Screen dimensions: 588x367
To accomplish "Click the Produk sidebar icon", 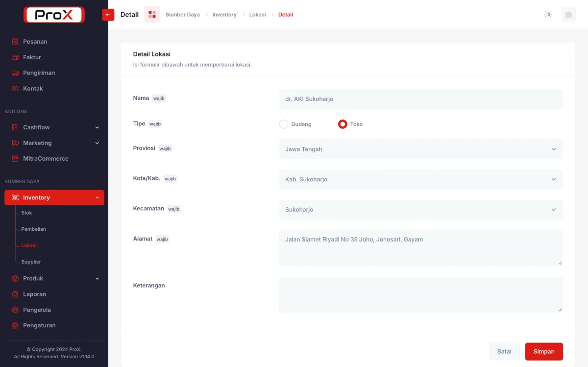I will click(15, 278).
